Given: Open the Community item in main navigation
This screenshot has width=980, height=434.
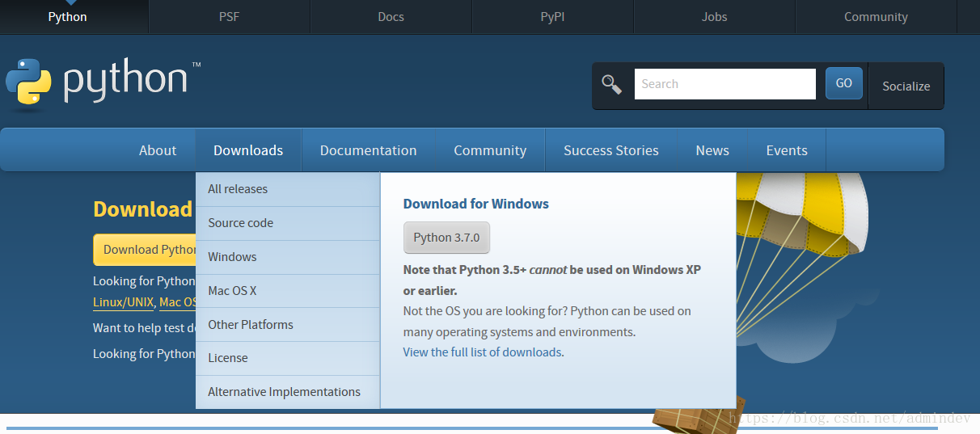Looking at the screenshot, I should coord(490,150).
